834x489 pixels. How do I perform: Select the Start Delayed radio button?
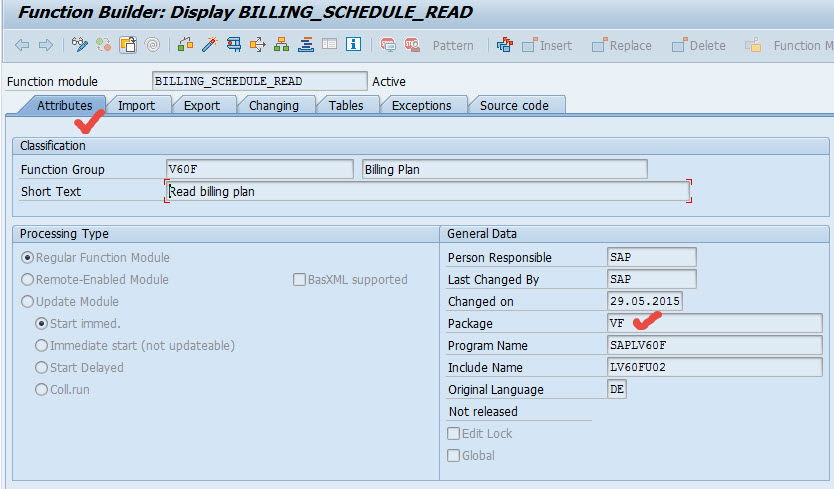41,368
